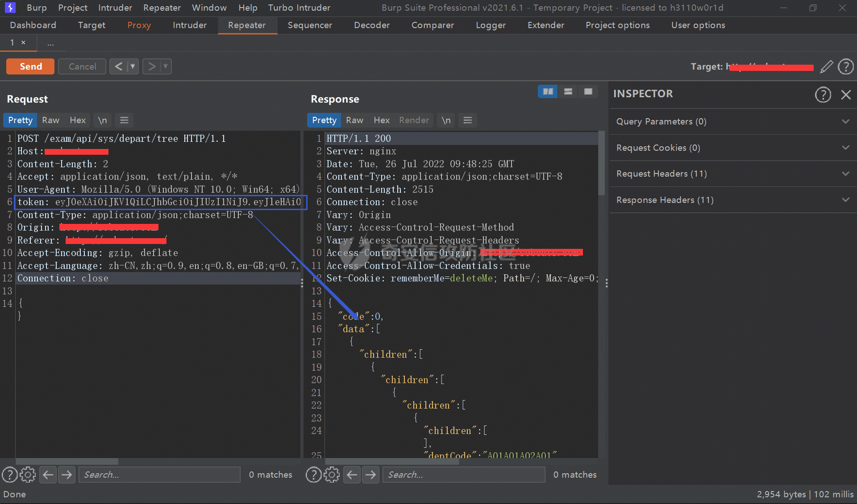This screenshot has width=857, height=504.
Task: Expand Request Cookies (0) section
Action: [x=732, y=148]
